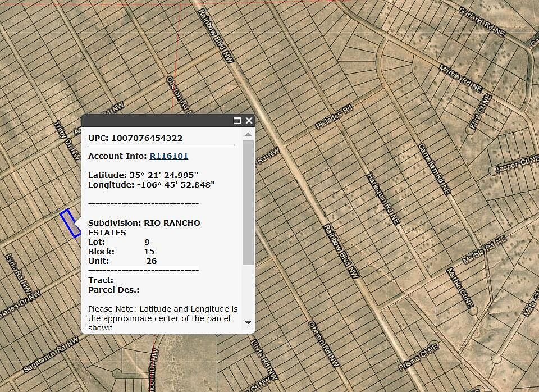Click the Carnelian Rd NE road label
Image resolution: width=539 pixels, height=392 pixels.
pyautogui.click(x=434, y=168)
